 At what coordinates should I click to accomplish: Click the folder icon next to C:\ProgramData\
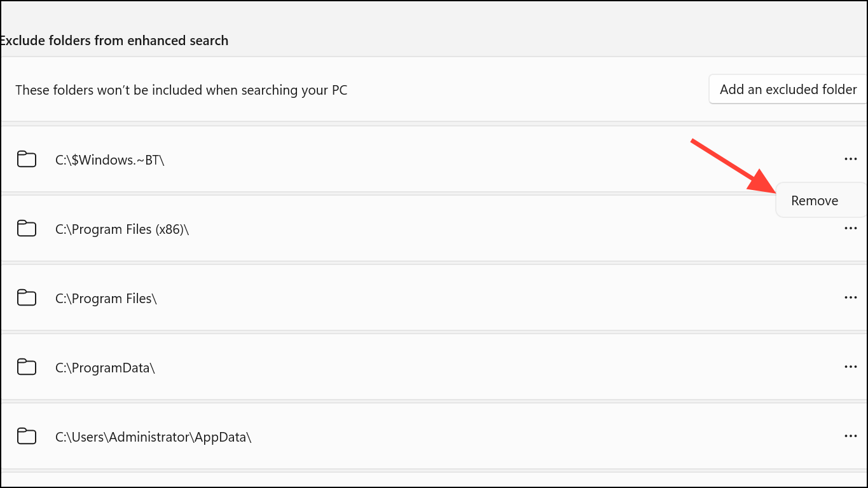pyautogui.click(x=27, y=367)
